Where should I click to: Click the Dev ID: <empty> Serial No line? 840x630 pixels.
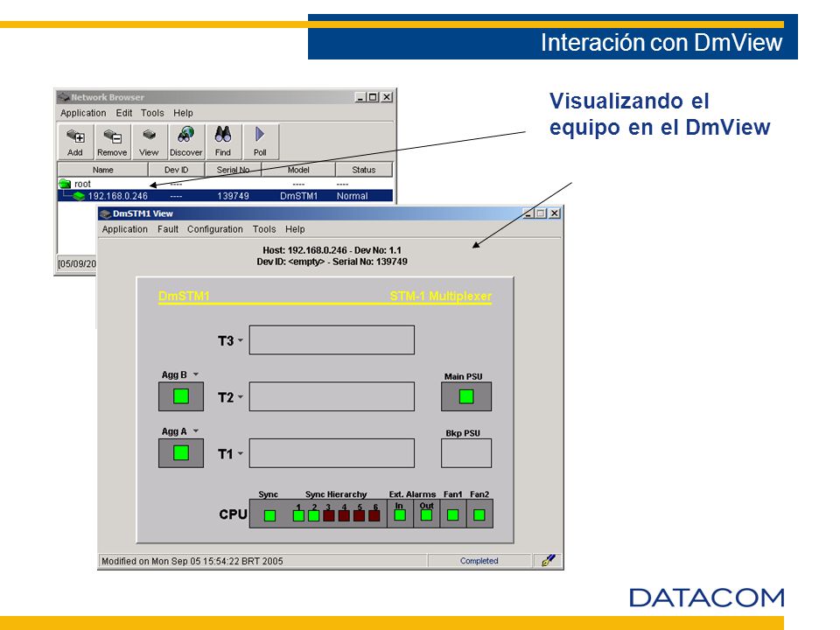(x=332, y=262)
